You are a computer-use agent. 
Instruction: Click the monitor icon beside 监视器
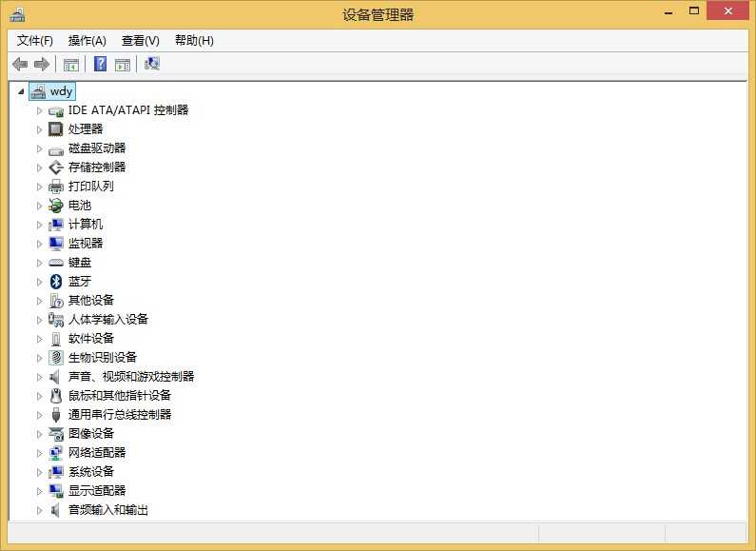pos(56,244)
